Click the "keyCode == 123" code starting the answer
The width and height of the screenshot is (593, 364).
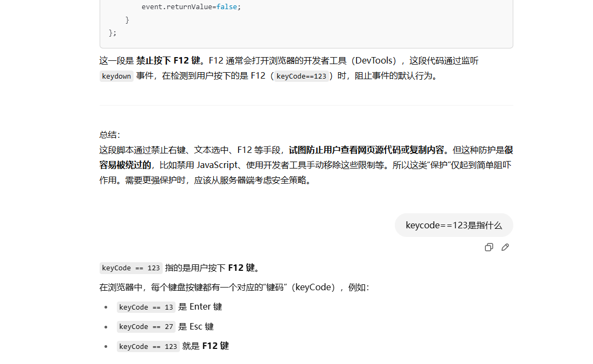131,268
